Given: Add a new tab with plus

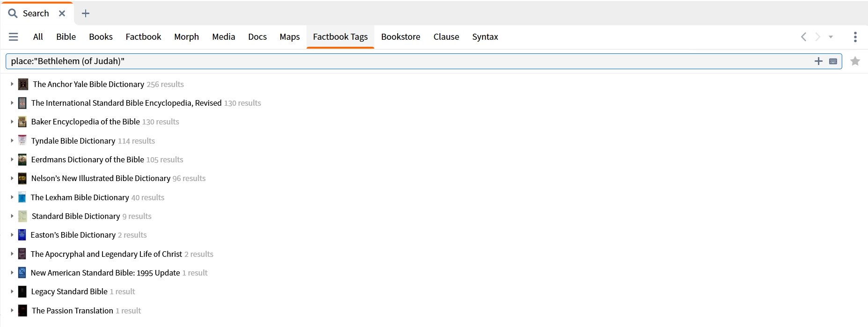Looking at the screenshot, I should [86, 14].
